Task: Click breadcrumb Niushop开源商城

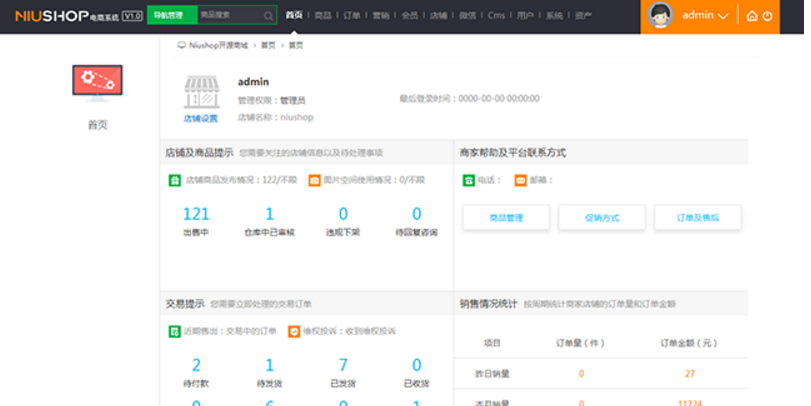Action: click(x=218, y=46)
